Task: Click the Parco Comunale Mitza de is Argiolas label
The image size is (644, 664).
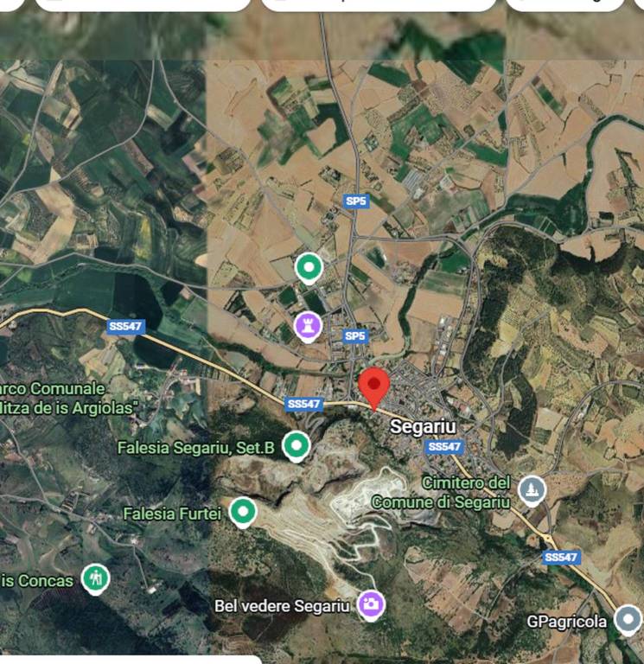Action: 67,398
